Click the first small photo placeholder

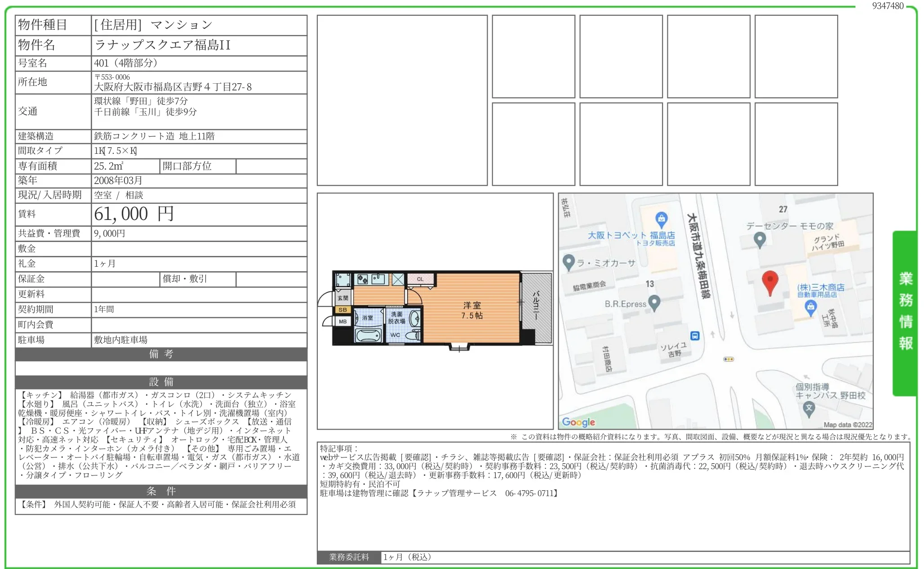pos(533,57)
